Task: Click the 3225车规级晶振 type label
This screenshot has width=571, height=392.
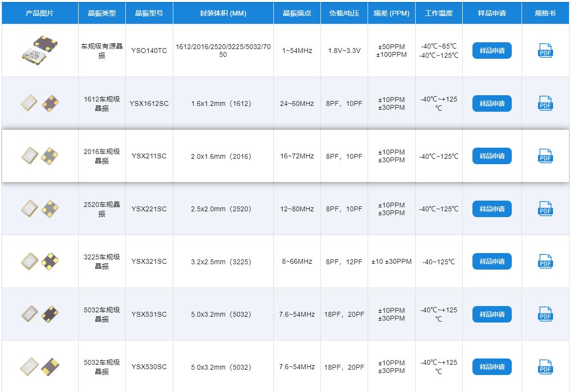Action: click(101, 261)
